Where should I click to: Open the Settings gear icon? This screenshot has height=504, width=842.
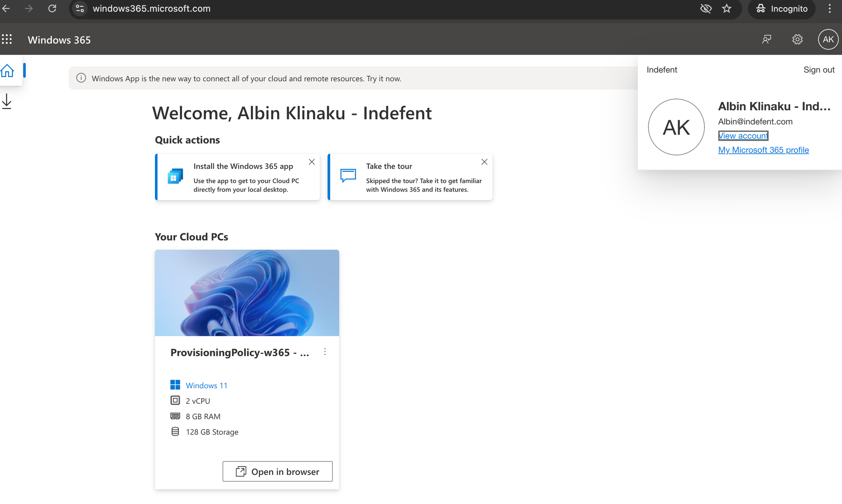pos(797,40)
